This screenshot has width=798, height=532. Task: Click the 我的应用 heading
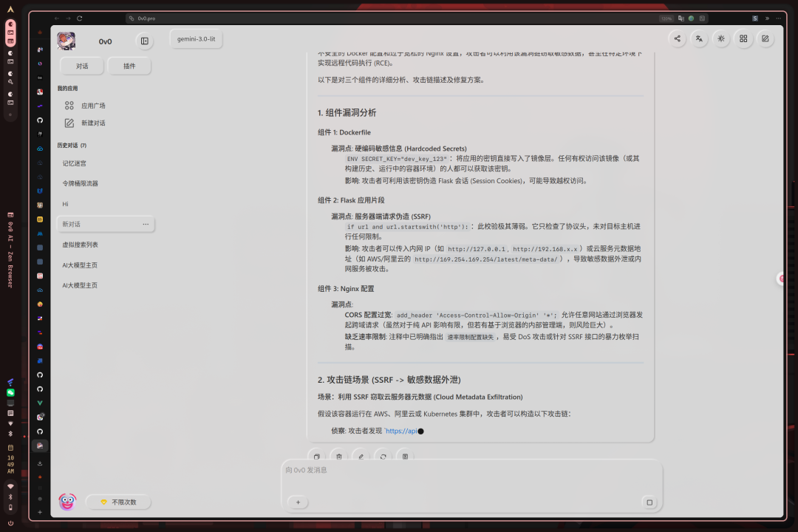point(68,89)
